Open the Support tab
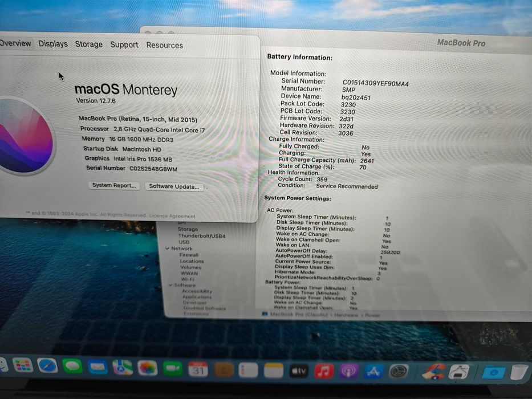This screenshot has width=532, height=399. [124, 45]
